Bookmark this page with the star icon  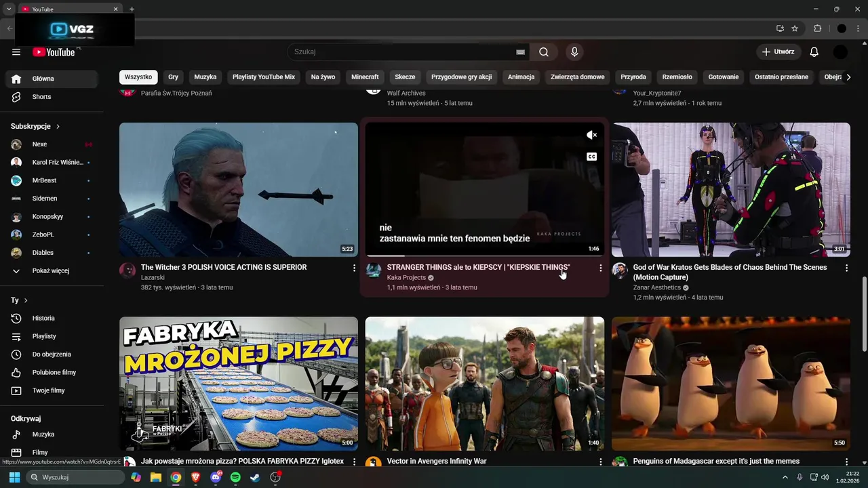[795, 28]
